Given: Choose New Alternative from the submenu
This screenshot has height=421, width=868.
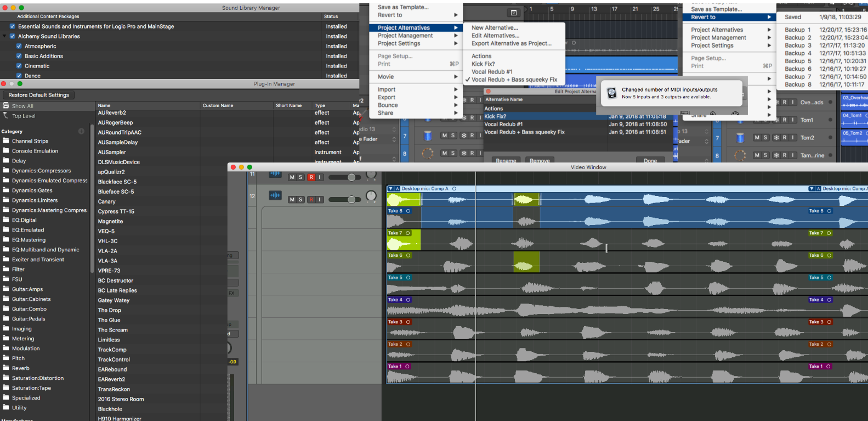Looking at the screenshot, I should pyautogui.click(x=495, y=27).
